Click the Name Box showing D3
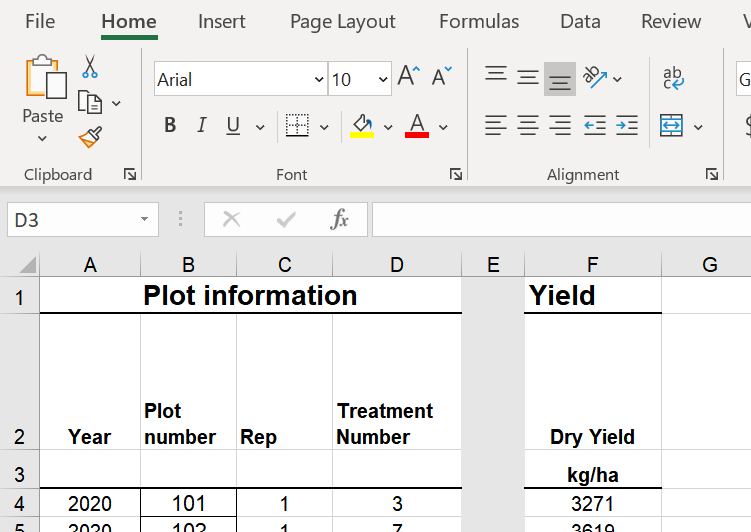 pyautogui.click(x=70, y=220)
